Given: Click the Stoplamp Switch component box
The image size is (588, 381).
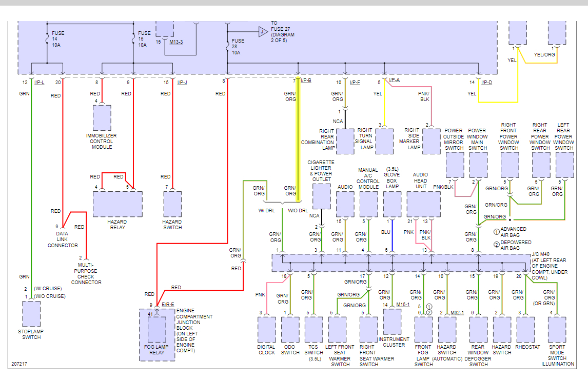Looking at the screenshot, I should click(31, 314).
